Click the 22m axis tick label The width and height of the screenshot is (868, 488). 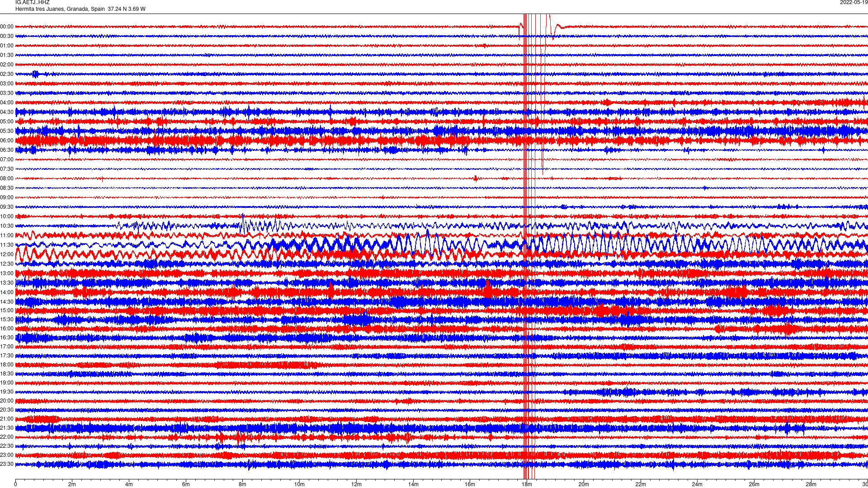click(x=641, y=484)
